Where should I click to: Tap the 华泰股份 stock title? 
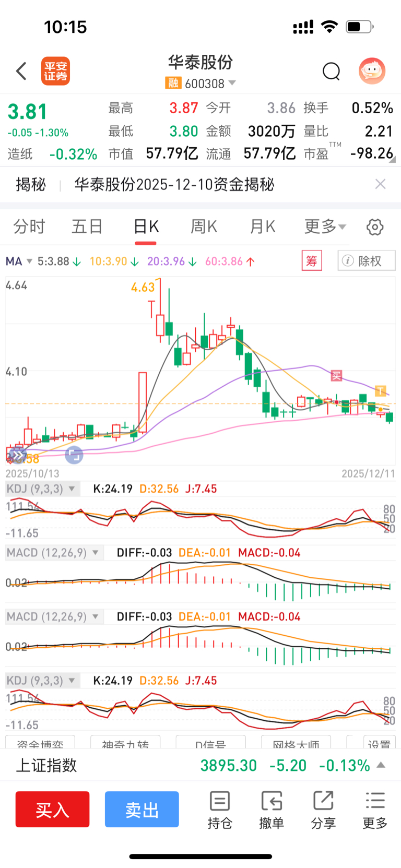pyautogui.click(x=200, y=62)
